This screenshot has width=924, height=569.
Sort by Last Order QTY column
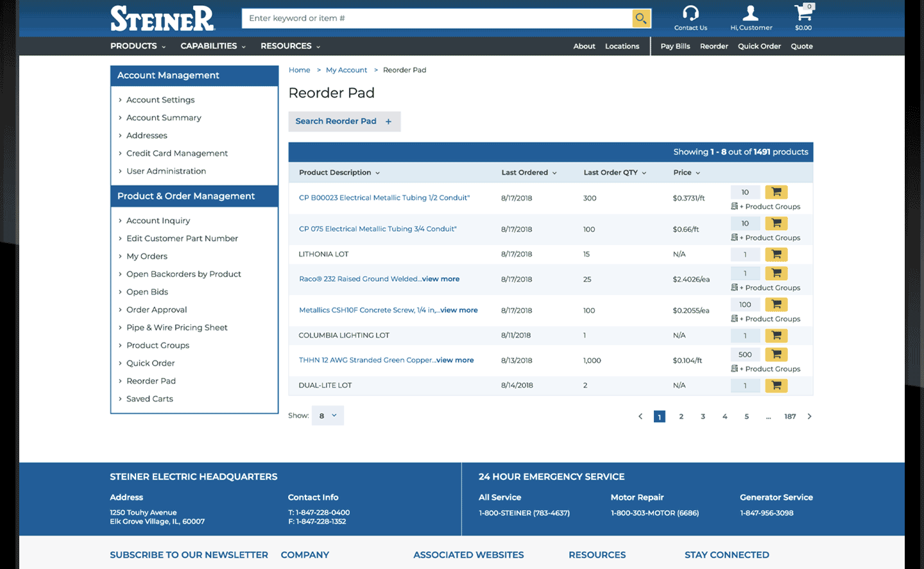[614, 173]
